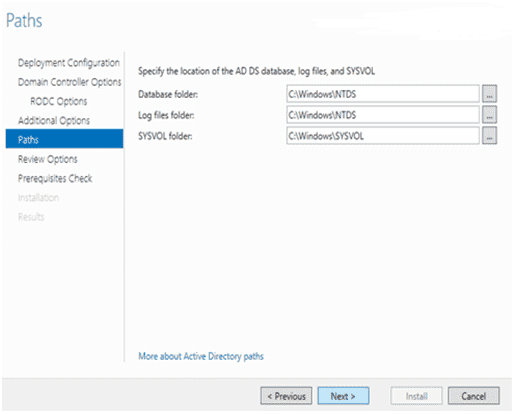The height and width of the screenshot is (414, 516).
Task: Open browse button for Log files folder
Action: (x=489, y=115)
